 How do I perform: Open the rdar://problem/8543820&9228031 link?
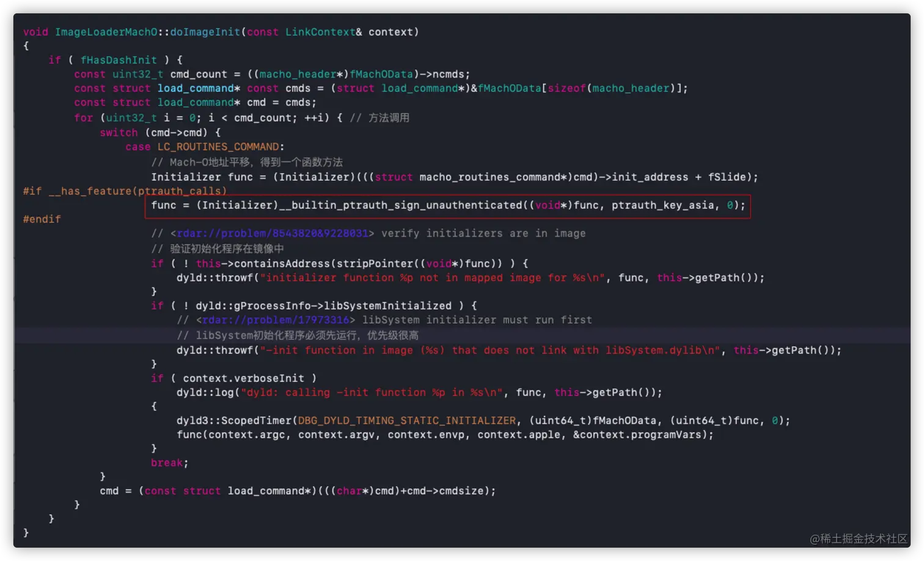pos(273,233)
